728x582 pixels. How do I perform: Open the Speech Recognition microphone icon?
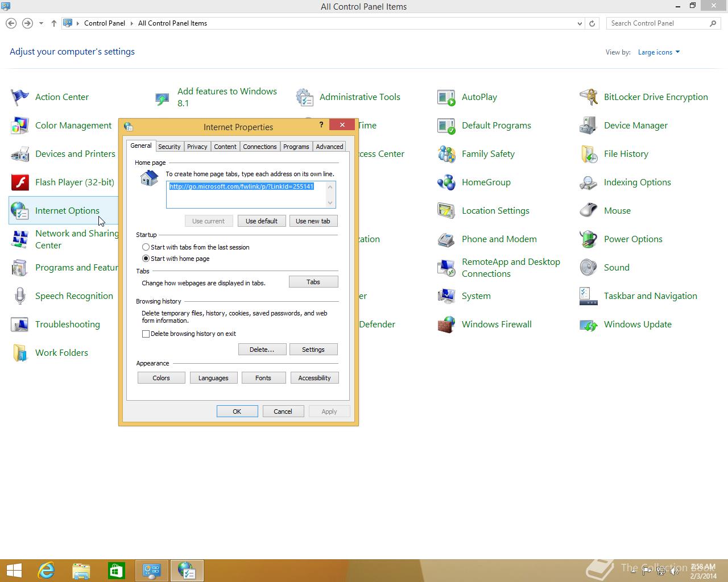pyautogui.click(x=20, y=296)
